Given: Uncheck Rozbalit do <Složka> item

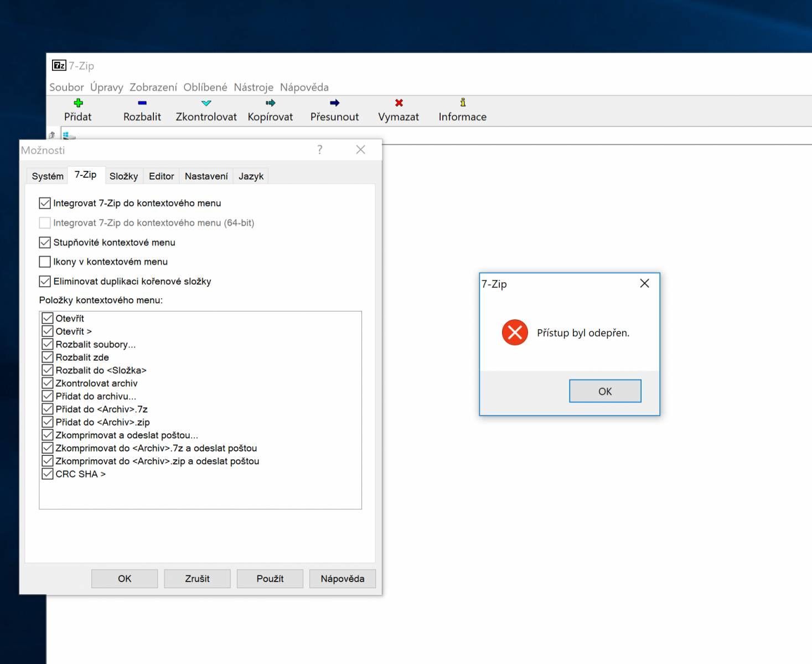Looking at the screenshot, I should (48, 370).
